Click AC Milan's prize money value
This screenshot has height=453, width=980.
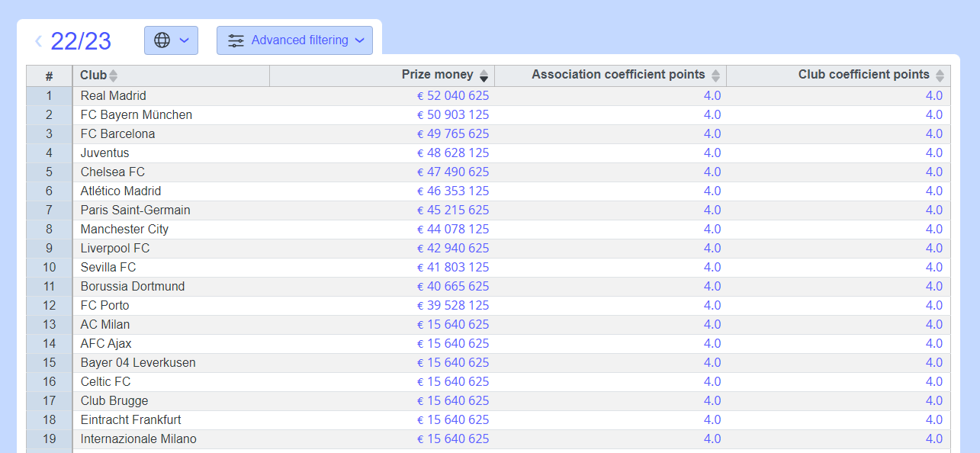point(453,325)
